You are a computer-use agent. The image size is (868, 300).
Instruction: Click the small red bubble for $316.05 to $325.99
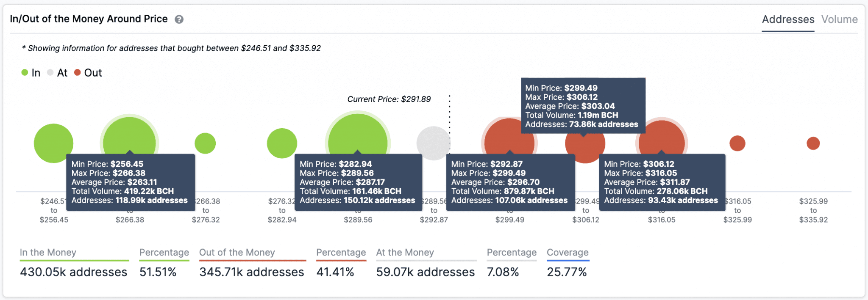pos(737,143)
